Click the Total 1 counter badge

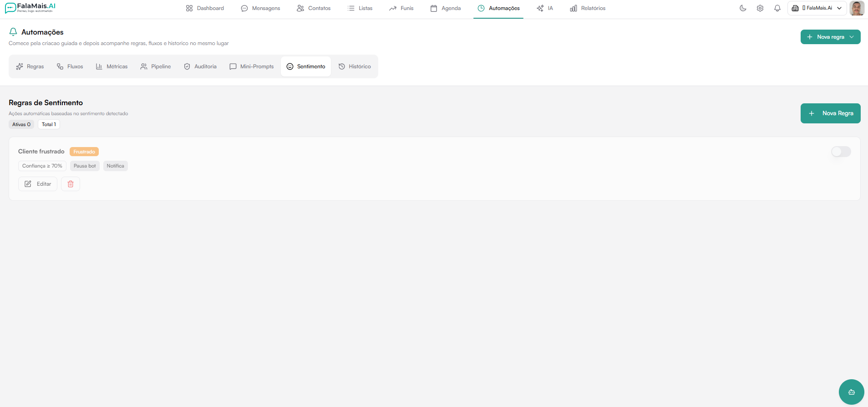click(x=49, y=124)
